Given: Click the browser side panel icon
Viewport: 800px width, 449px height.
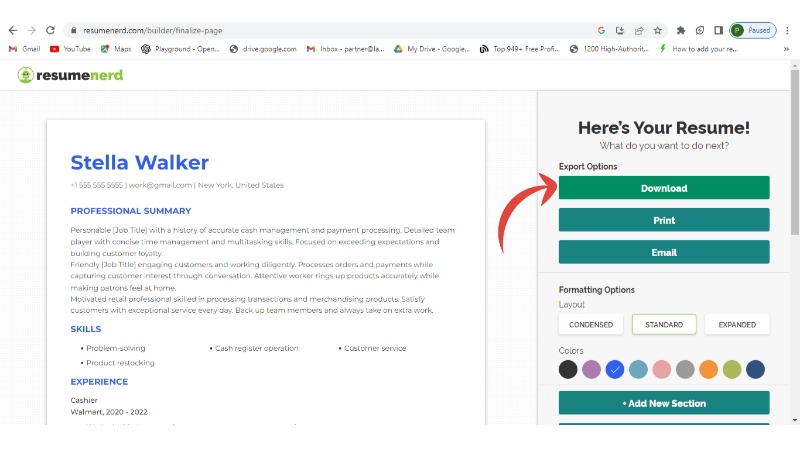Looking at the screenshot, I should (x=718, y=30).
